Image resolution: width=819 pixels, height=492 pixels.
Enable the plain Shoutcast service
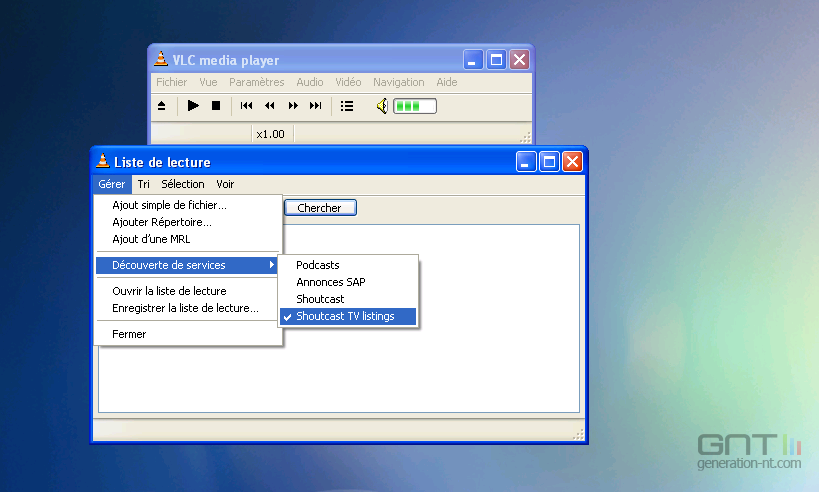[348, 299]
